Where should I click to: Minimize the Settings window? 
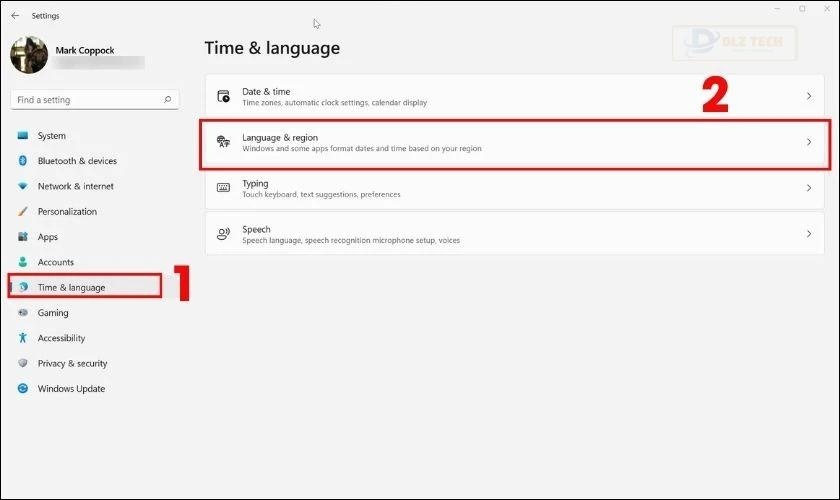[x=777, y=9]
